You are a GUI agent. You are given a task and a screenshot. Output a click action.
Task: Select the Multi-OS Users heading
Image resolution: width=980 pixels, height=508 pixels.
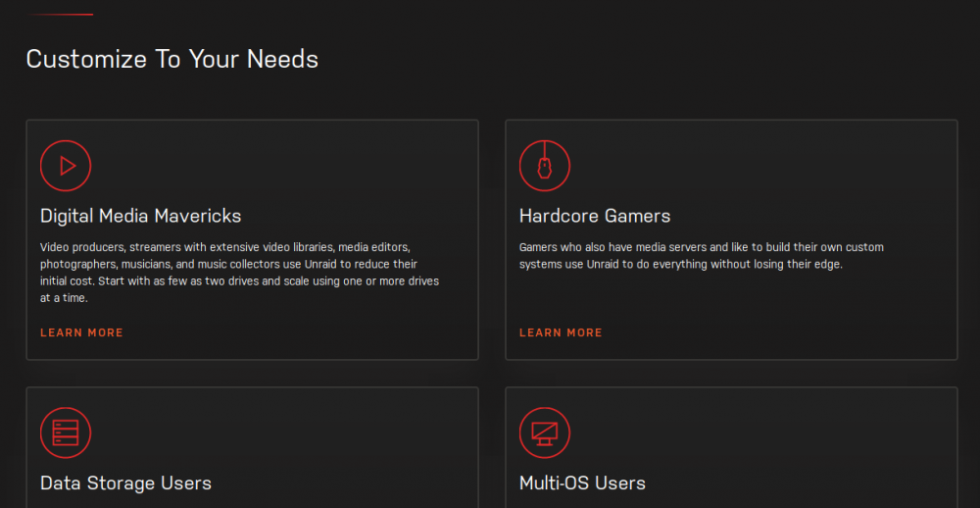coord(582,483)
